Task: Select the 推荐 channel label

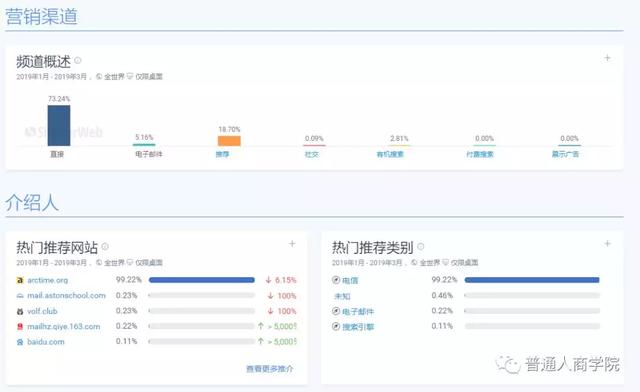Action: pos(222,154)
